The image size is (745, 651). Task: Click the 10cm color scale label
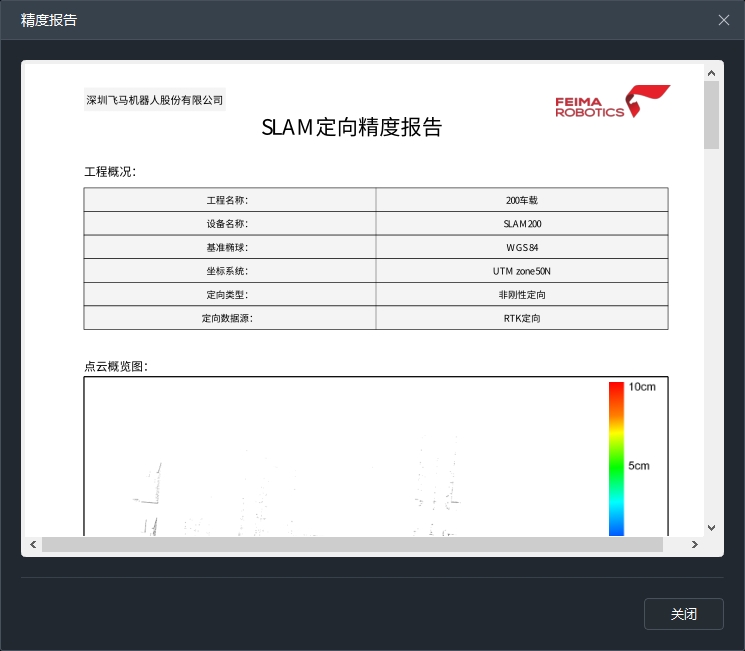641,387
